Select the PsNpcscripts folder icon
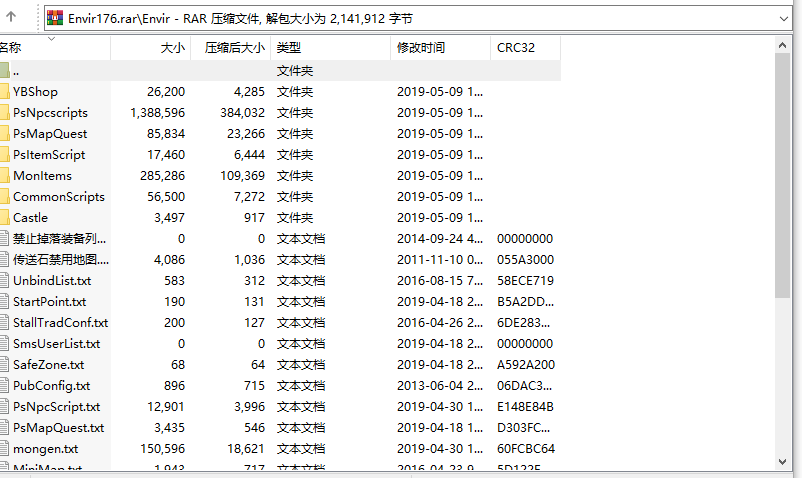 pyautogui.click(x=4, y=113)
